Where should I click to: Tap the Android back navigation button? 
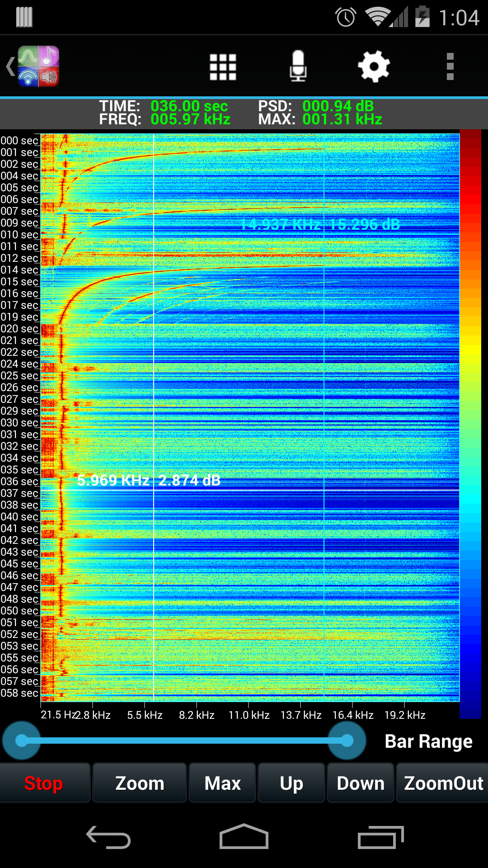[108, 837]
